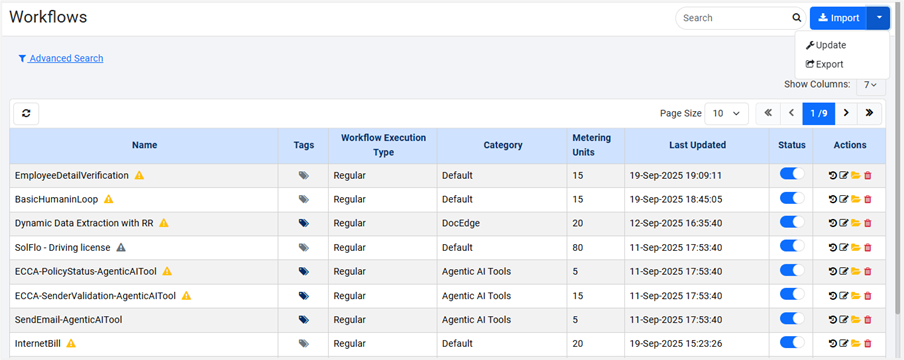
Task: Delete the BasicHumaninLoop workflow
Action: click(x=868, y=199)
